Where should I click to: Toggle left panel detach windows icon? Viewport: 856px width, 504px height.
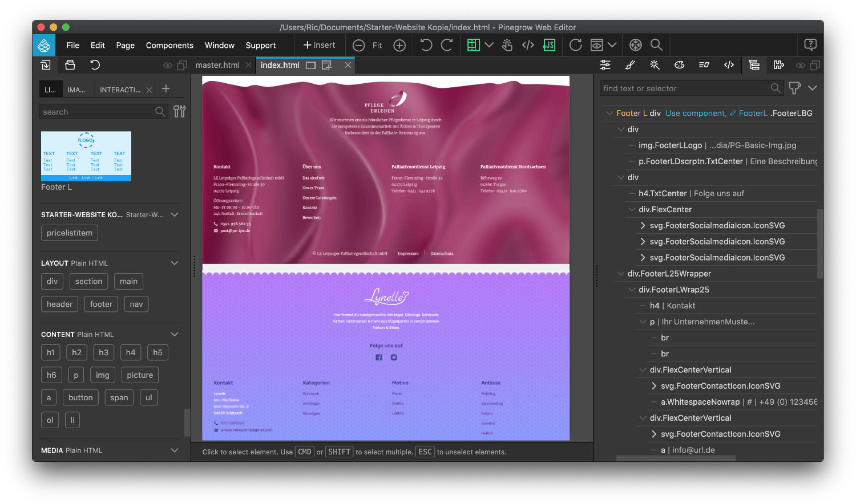[182, 66]
